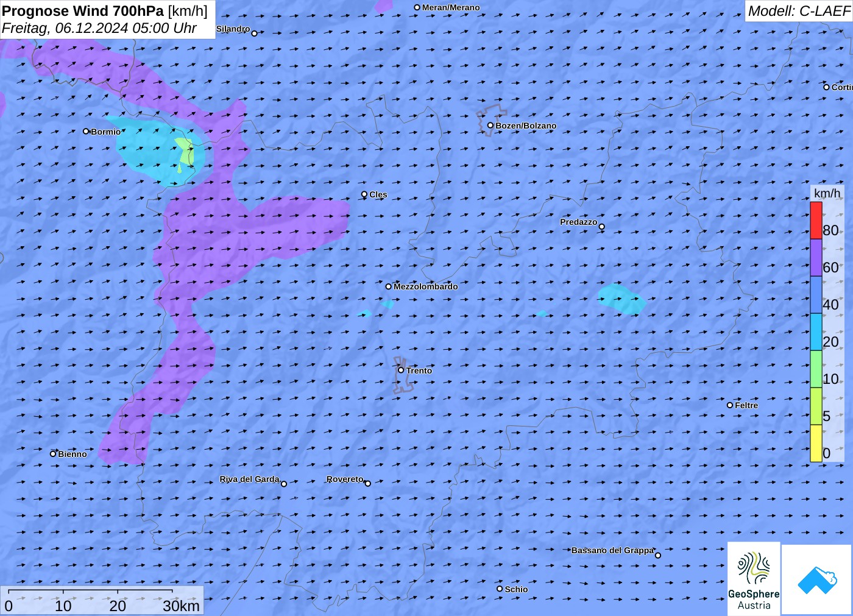The height and width of the screenshot is (616, 853).
Task: Pick the cyan swatch in the wind legend
Action: tap(816, 332)
